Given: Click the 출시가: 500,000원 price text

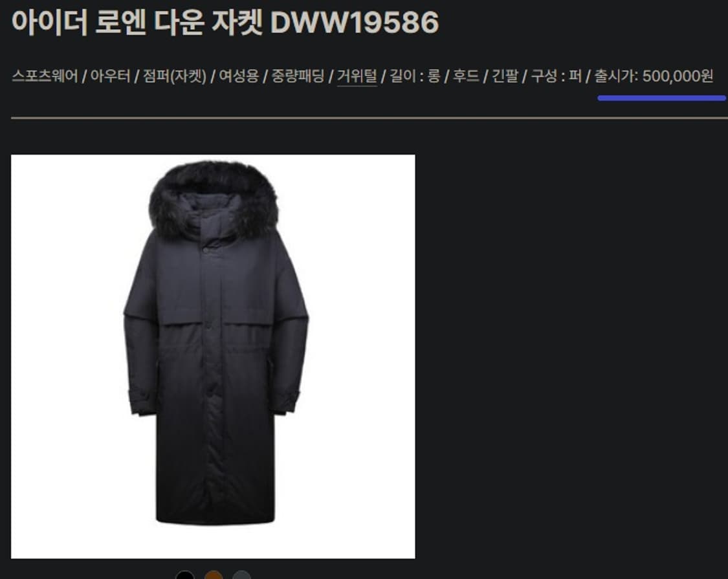Looking at the screenshot, I should [x=654, y=76].
